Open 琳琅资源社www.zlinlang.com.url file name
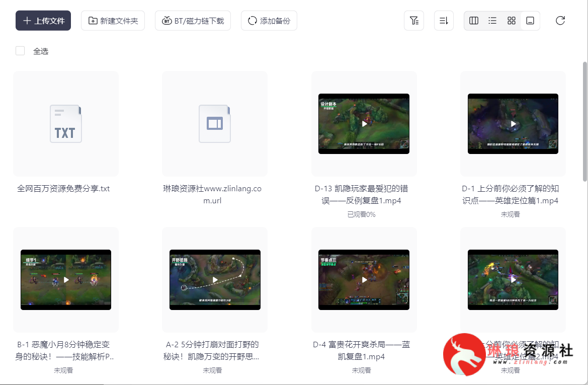This screenshot has height=385, width=588. pyautogui.click(x=212, y=194)
